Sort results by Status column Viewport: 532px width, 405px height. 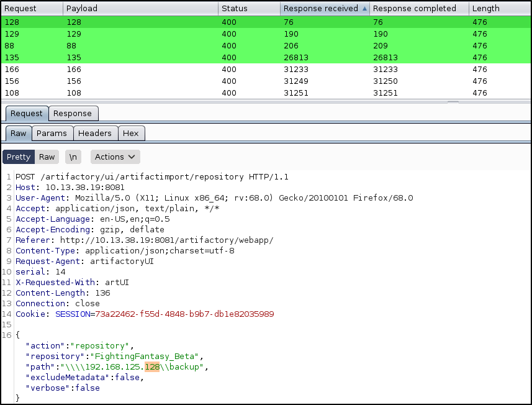pos(248,9)
